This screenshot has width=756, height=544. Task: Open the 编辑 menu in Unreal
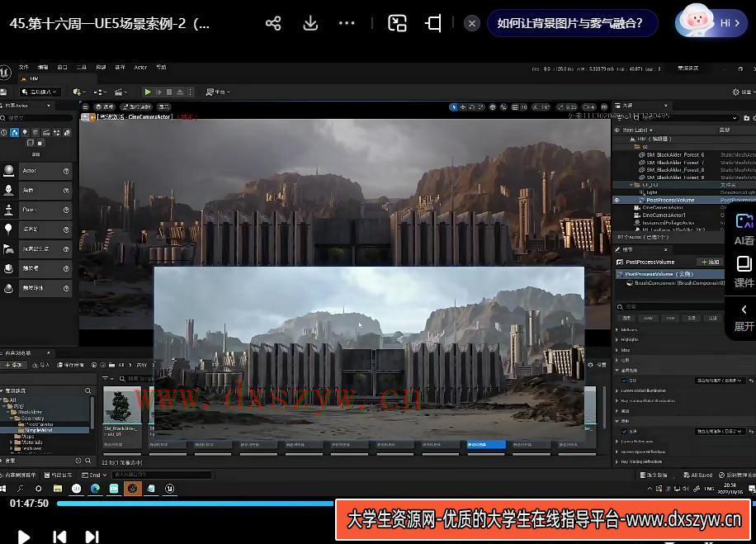[43, 67]
